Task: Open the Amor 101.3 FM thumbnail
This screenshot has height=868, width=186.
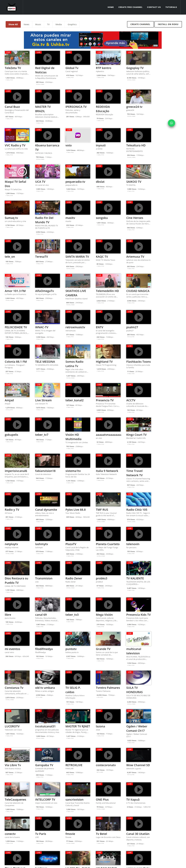Action: tap(17, 281)
